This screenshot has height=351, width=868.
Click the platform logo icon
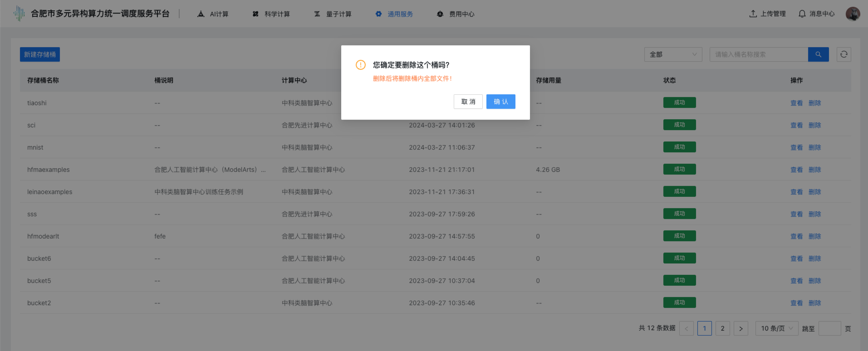point(19,14)
